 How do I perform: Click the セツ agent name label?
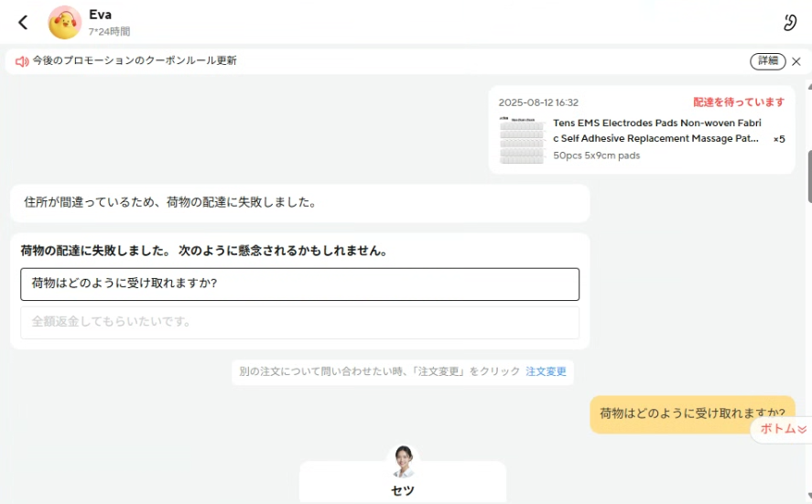point(403,491)
